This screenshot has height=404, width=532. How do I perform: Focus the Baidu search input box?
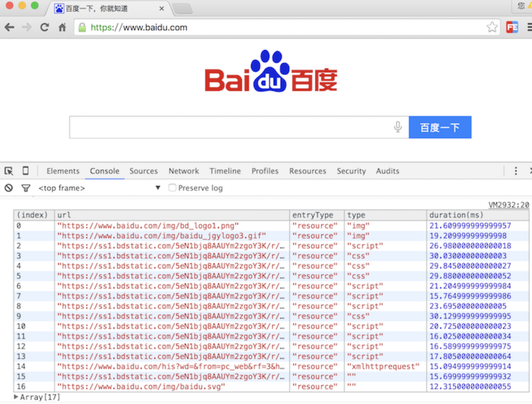point(229,127)
